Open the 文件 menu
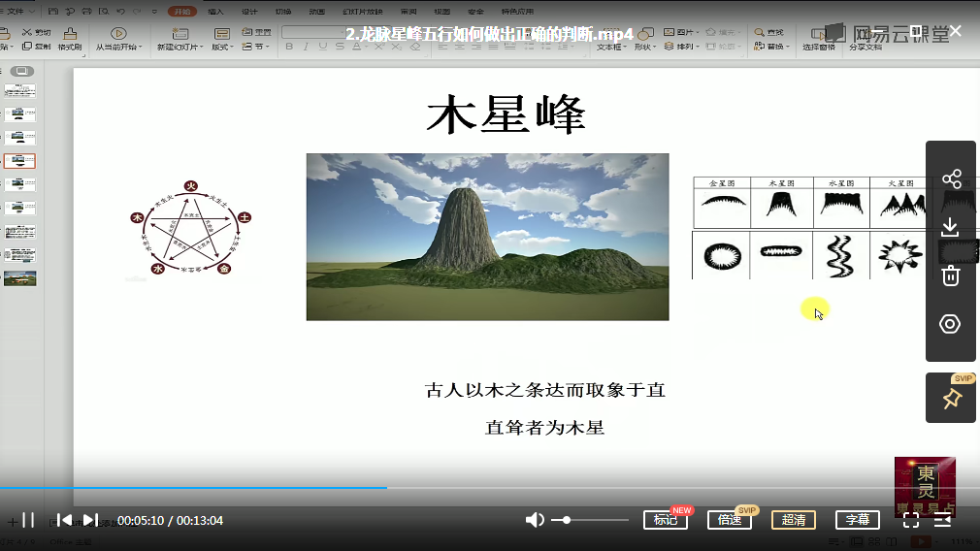Viewport: 980px width, 551px height. tap(16, 12)
